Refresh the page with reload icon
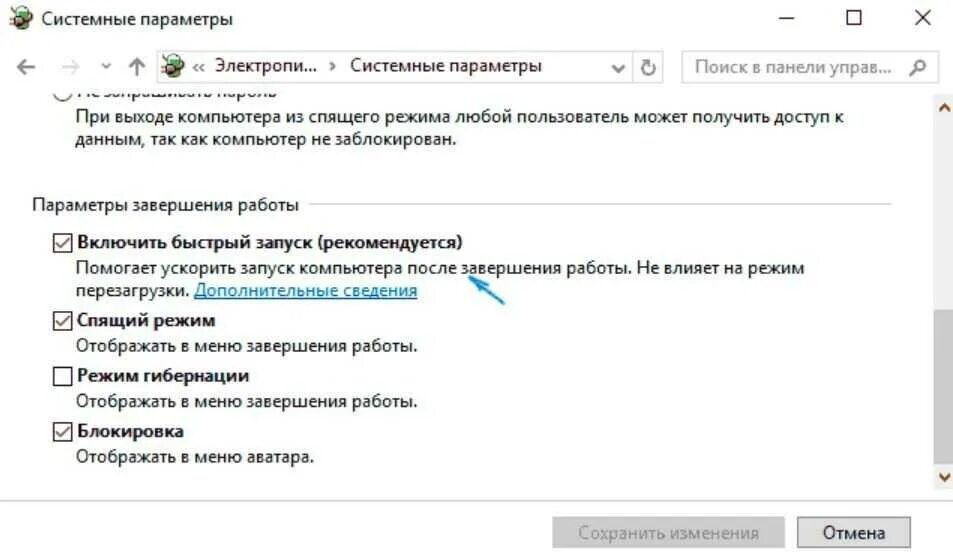The height and width of the screenshot is (559, 953). click(648, 67)
